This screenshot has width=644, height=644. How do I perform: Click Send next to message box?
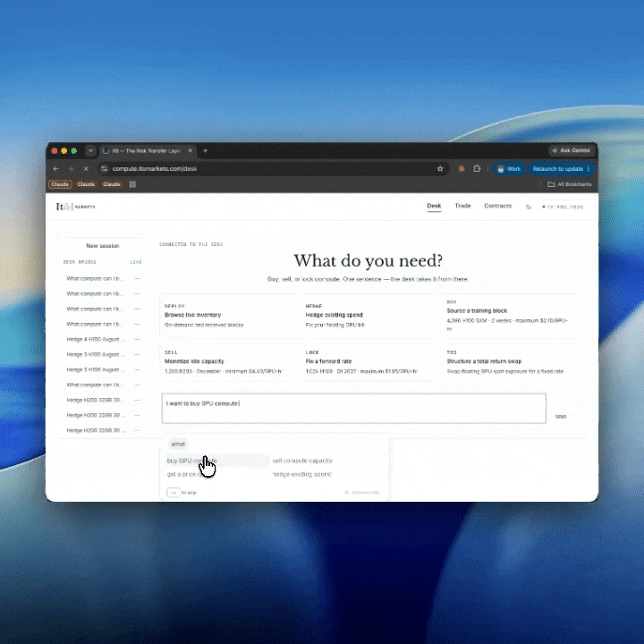[x=560, y=417]
